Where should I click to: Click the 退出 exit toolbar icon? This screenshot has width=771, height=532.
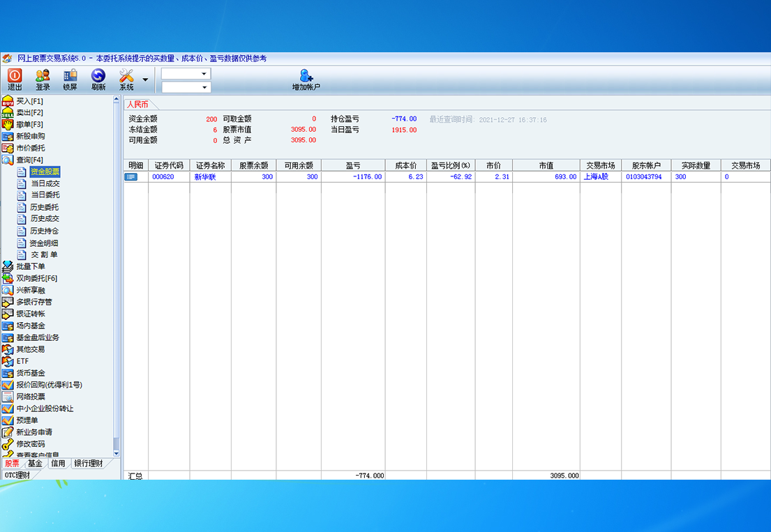15,79
